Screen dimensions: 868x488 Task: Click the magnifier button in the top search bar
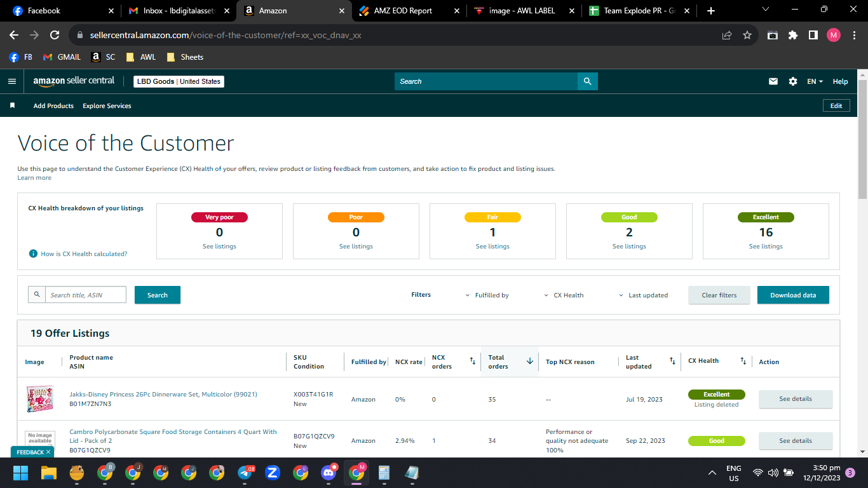pyautogui.click(x=588, y=81)
